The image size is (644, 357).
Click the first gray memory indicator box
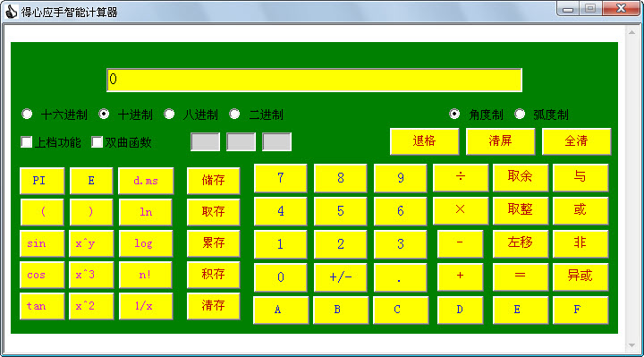206,141
